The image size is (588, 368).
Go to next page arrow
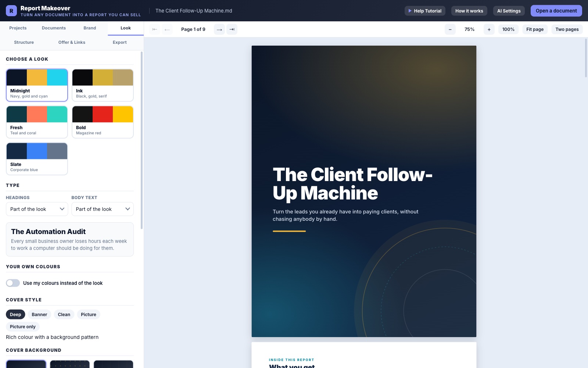click(219, 29)
